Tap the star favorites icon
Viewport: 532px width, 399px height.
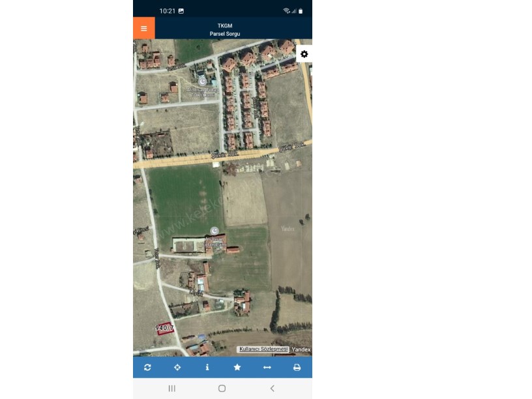(237, 367)
